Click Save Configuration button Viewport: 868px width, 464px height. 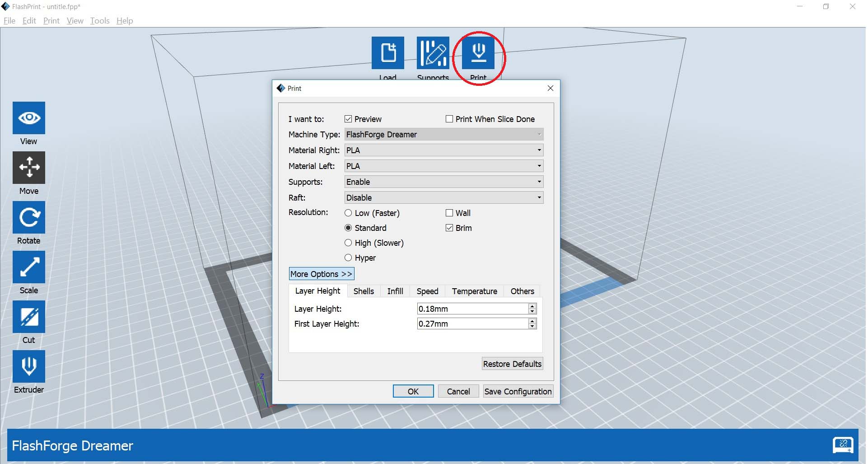click(518, 391)
